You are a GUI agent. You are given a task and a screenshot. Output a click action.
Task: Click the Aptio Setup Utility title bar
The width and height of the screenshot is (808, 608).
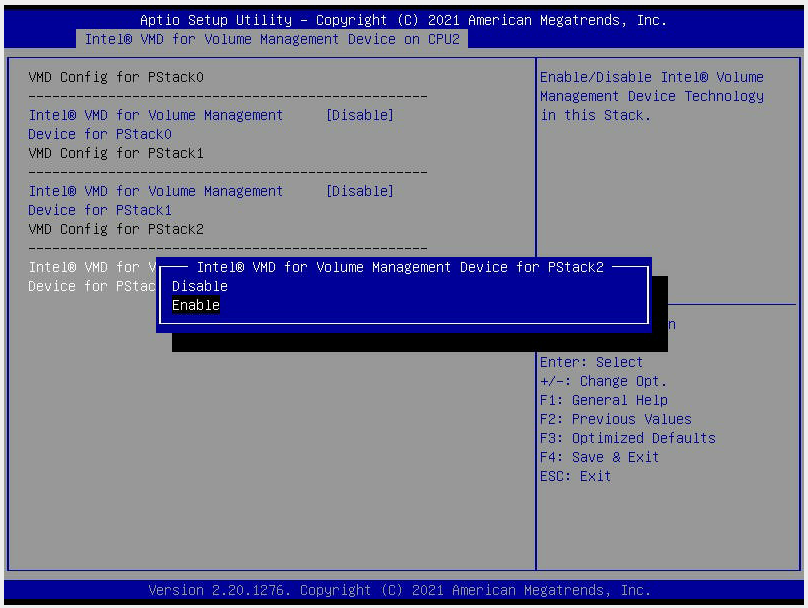[x=404, y=20]
